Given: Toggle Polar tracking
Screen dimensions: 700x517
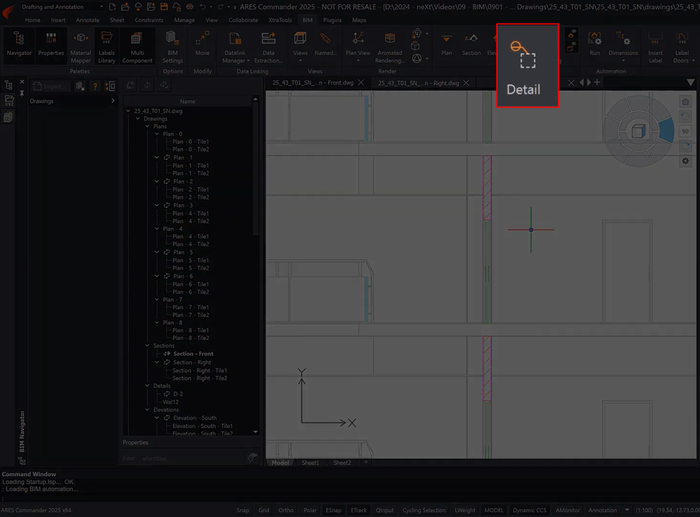Looking at the screenshot, I should click(310, 510).
